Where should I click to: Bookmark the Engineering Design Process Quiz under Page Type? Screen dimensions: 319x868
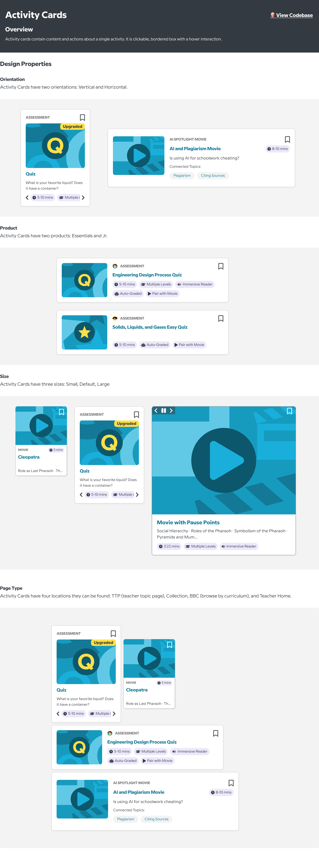[x=216, y=734]
